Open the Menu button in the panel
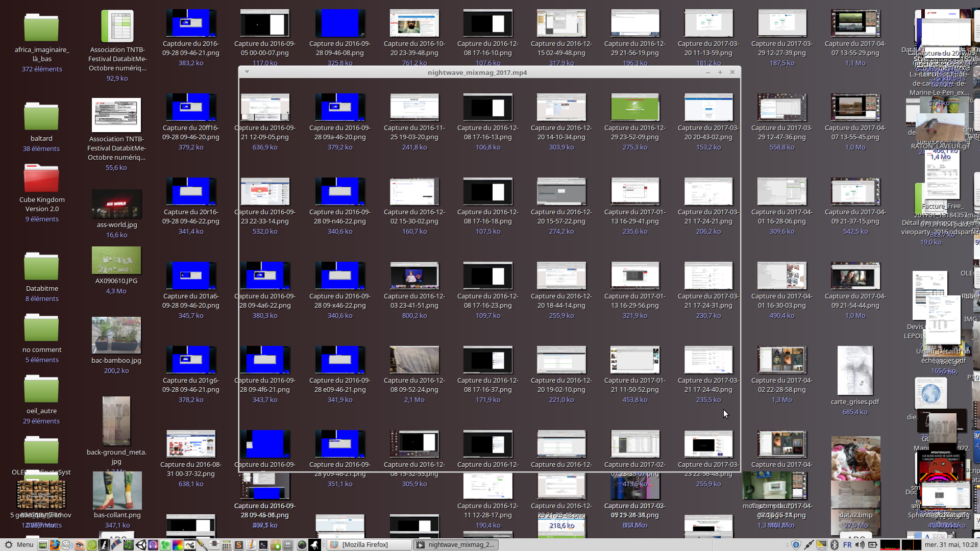 coord(19,545)
